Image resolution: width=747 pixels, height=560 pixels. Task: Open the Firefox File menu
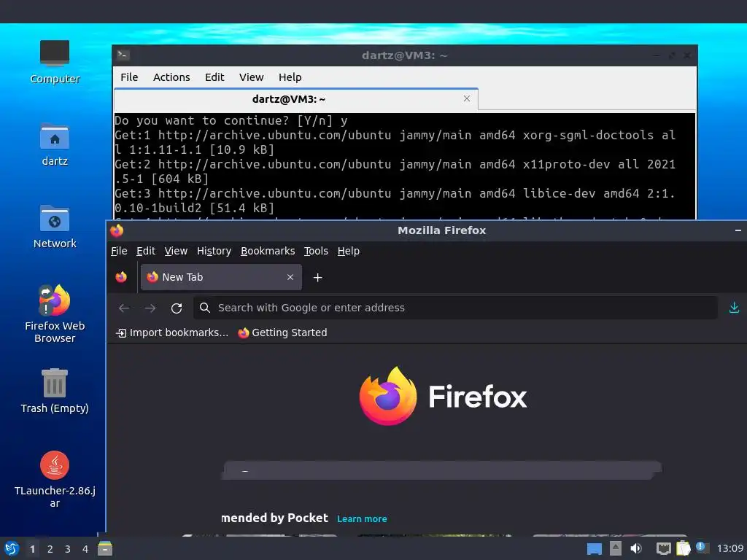tap(119, 251)
